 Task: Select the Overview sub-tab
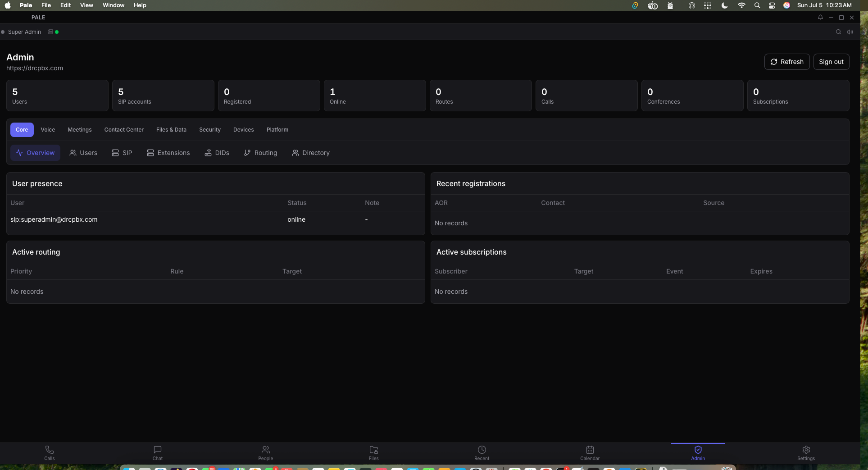pyautogui.click(x=35, y=153)
